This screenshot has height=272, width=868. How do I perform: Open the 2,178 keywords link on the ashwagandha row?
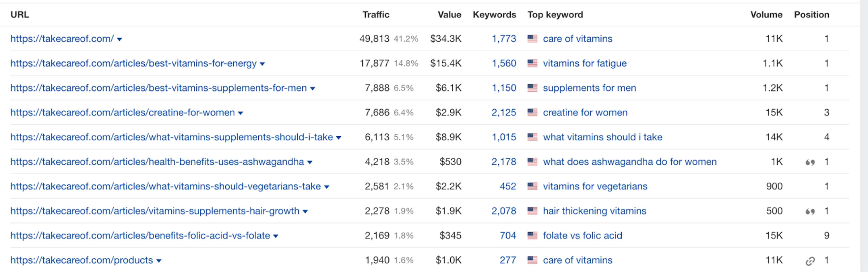(504, 162)
